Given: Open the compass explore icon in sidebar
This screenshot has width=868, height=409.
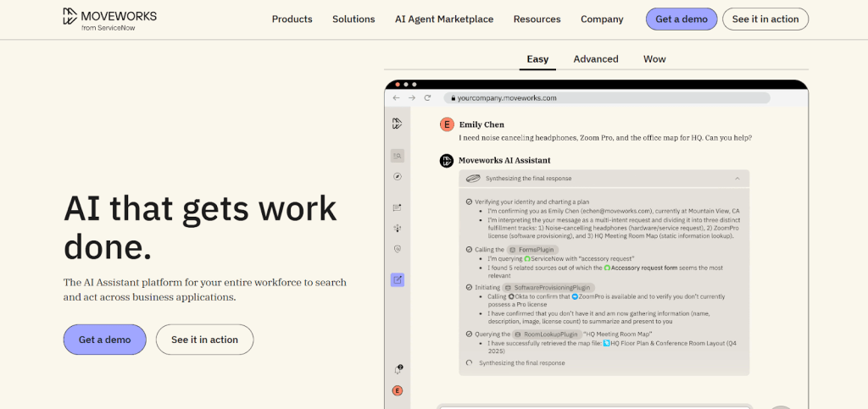Looking at the screenshot, I should pyautogui.click(x=398, y=176).
